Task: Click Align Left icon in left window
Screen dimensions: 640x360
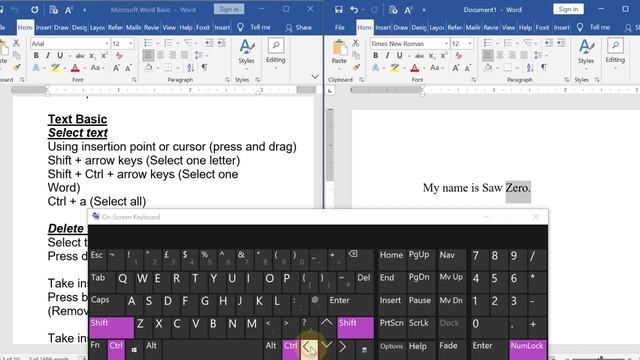Action: 148,55
